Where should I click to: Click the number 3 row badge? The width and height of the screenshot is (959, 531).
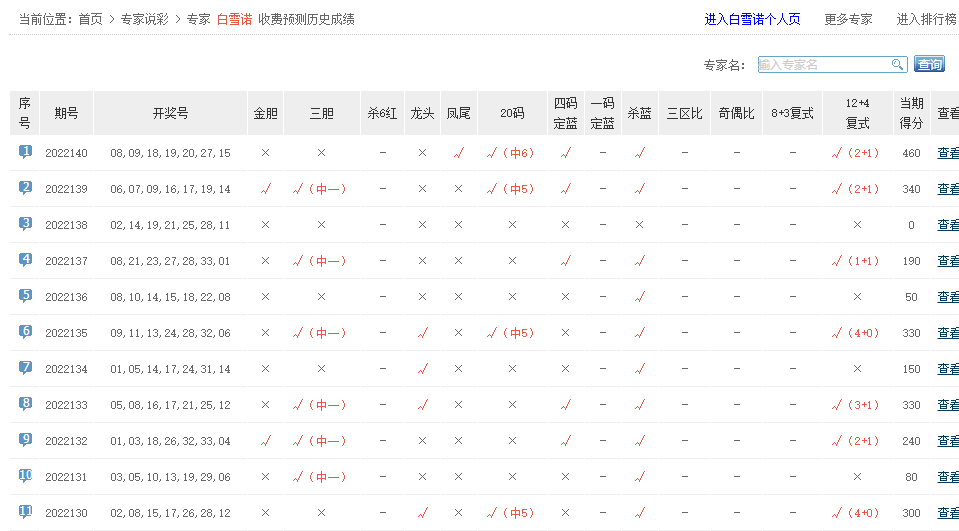(25, 224)
